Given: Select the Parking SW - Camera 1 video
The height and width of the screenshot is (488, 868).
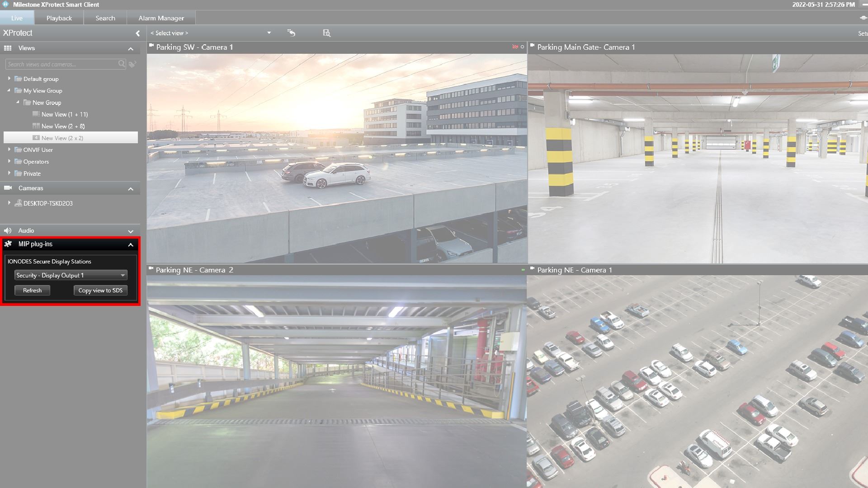Looking at the screenshot, I should (337, 158).
